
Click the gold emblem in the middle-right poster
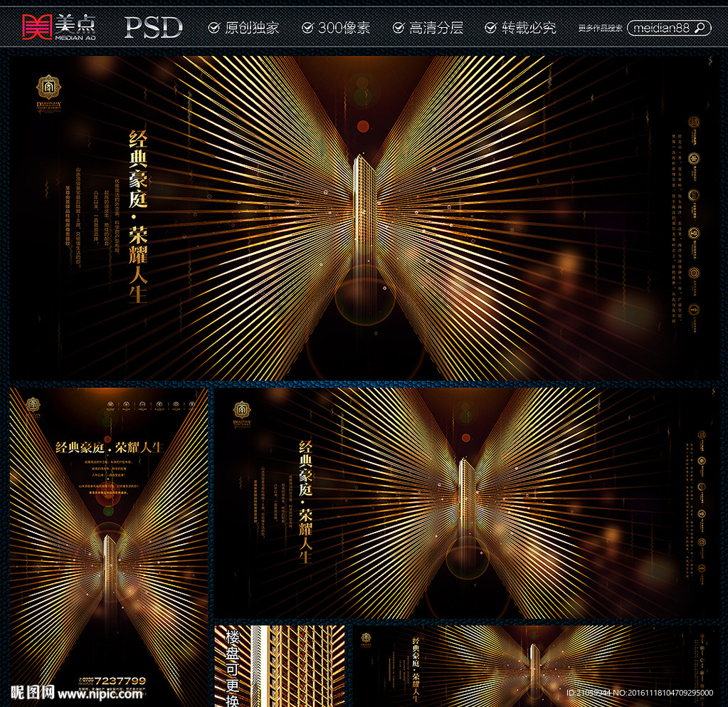pyautogui.click(x=241, y=409)
